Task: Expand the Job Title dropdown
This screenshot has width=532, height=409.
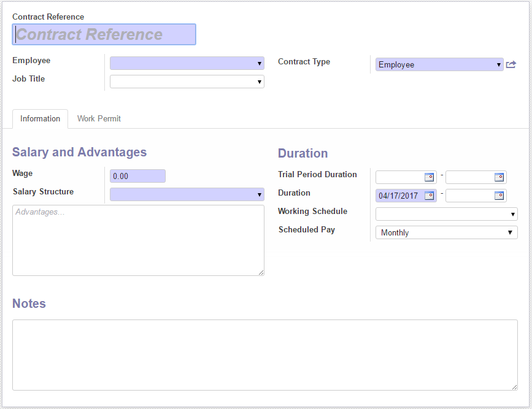Action: tap(187, 82)
